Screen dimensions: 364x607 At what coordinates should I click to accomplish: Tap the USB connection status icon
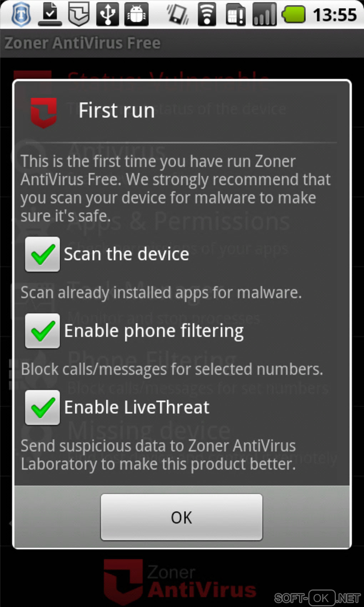[x=107, y=15]
